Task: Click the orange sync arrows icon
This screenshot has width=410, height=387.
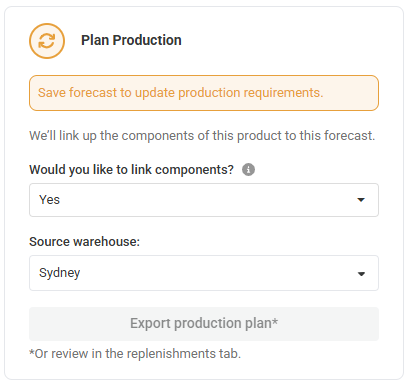Action: pyautogui.click(x=47, y=41)
